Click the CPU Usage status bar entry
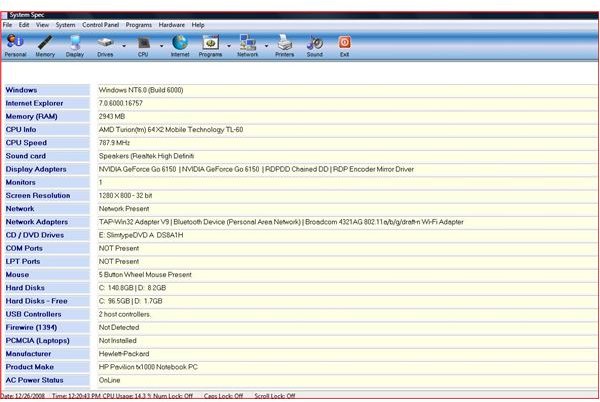 [x=127, y=396]
